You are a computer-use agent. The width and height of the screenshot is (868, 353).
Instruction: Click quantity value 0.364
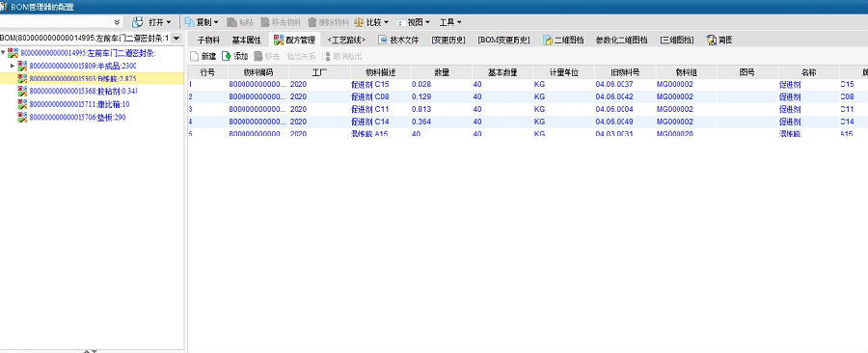(x=421, y=122)
